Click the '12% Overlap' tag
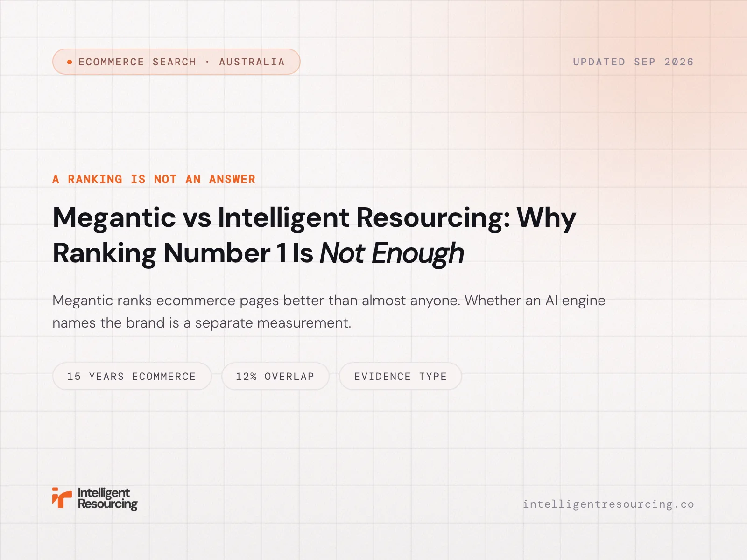Viewport: 747px width, 560px height. (x=275, y=376)
